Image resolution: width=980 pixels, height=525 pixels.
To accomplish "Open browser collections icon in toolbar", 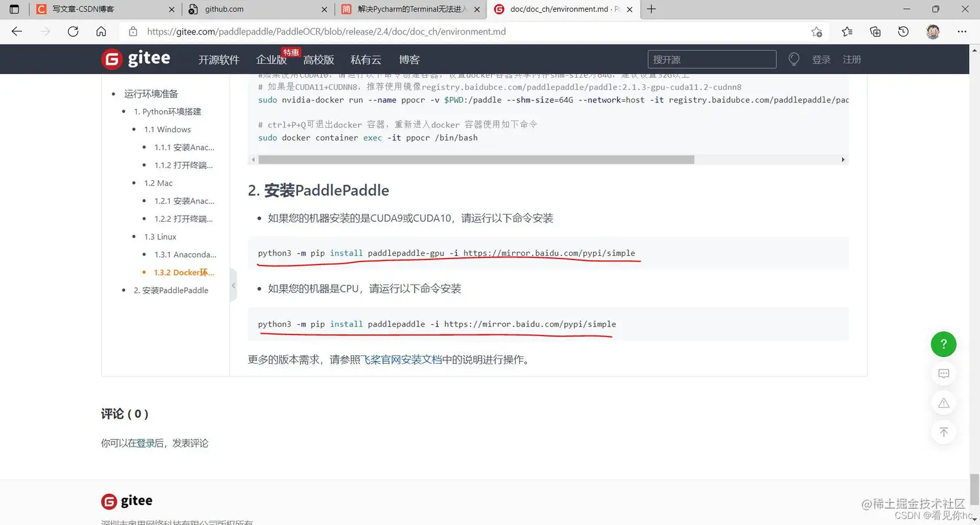I will (x=875, y=31).
